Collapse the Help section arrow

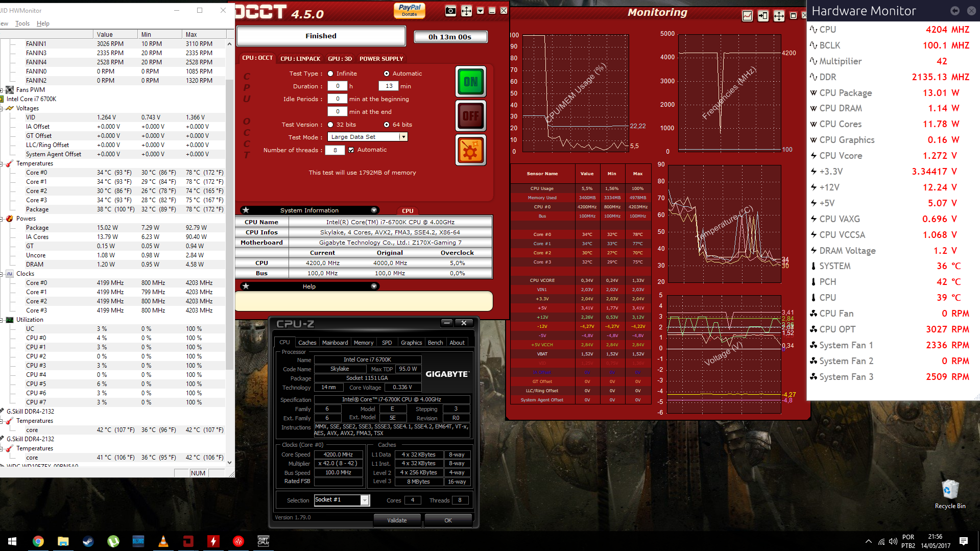pyautogui.click(x=374, y=286)
